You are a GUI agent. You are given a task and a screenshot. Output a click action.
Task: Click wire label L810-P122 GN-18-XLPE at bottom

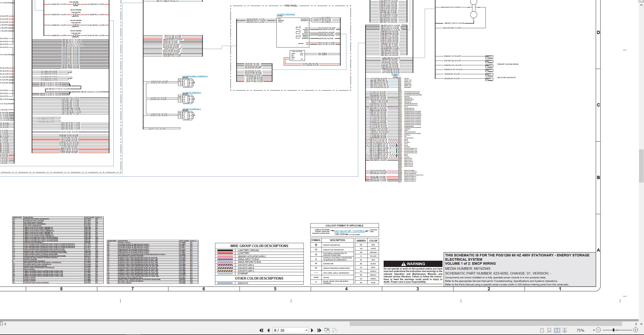click(x=157, y=129)
